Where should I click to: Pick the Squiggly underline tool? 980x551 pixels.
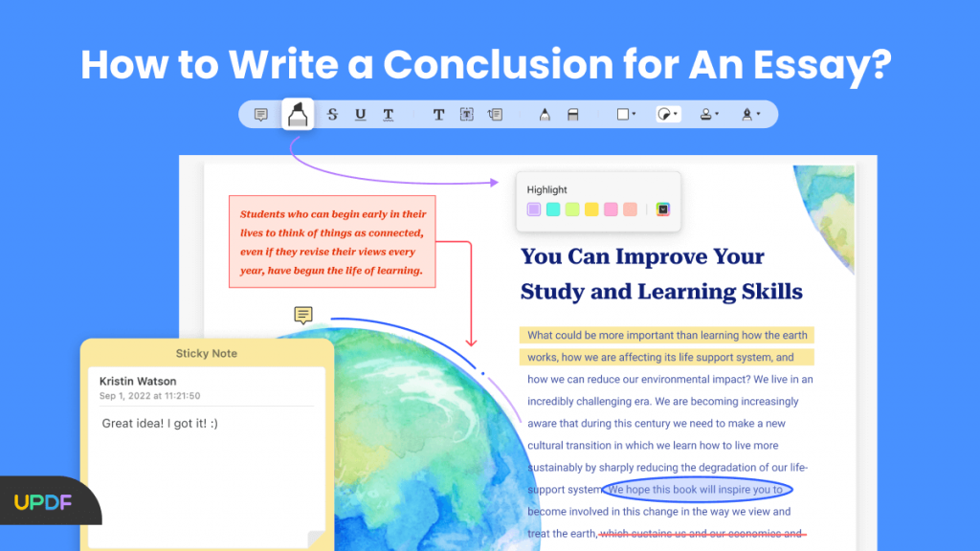pos(388,114)
